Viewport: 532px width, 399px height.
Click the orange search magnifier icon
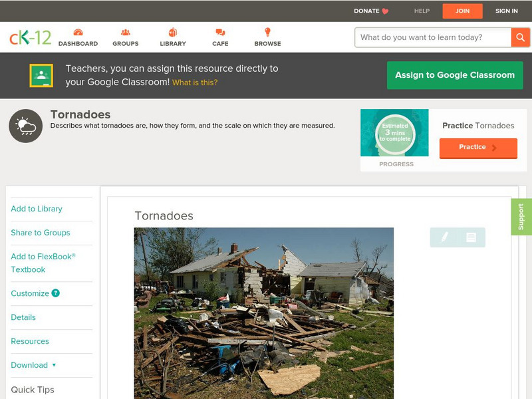tap(521, 37)
